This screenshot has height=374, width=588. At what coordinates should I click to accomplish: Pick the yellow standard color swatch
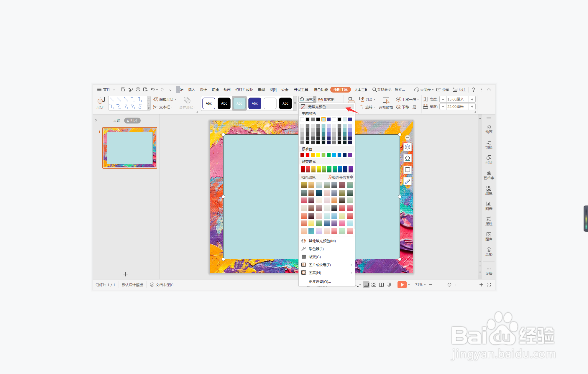[x=318, y=155]
